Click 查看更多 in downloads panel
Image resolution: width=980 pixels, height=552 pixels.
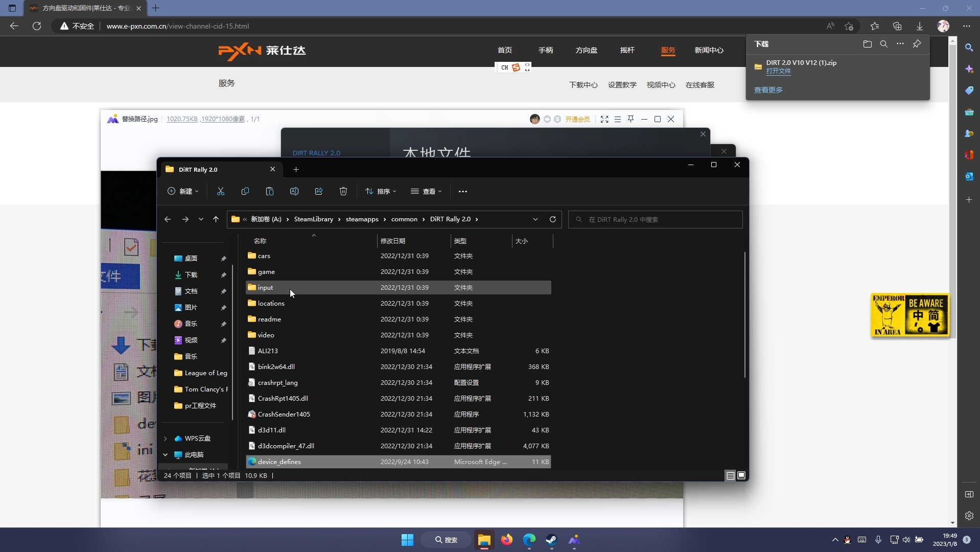(768, 90)
